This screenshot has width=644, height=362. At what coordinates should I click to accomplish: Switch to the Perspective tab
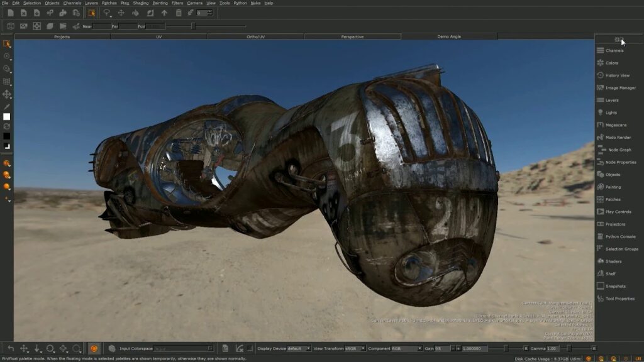(x=352, y=36)
